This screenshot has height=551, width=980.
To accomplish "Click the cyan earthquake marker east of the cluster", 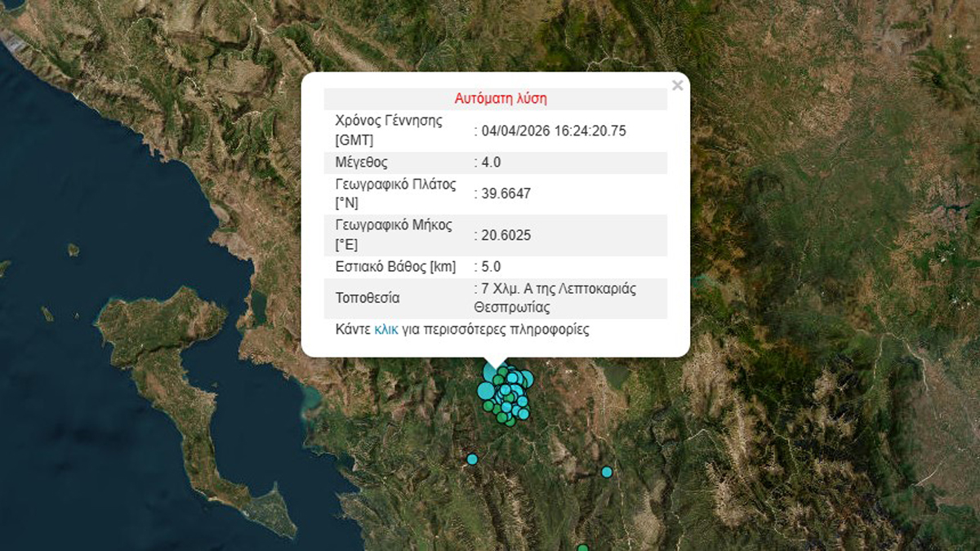I will coord(606,470).
